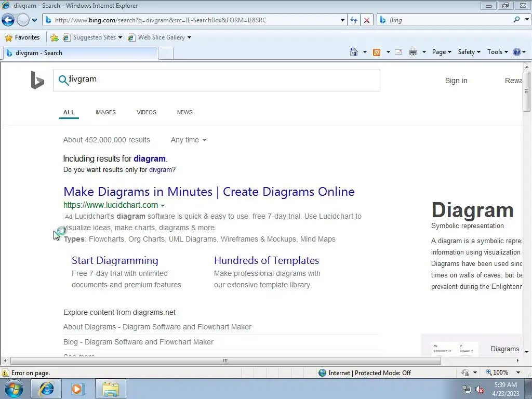Stop loading with the red X button
The height and width of the screenshot is (399, 532).
(x=367, y=20)
